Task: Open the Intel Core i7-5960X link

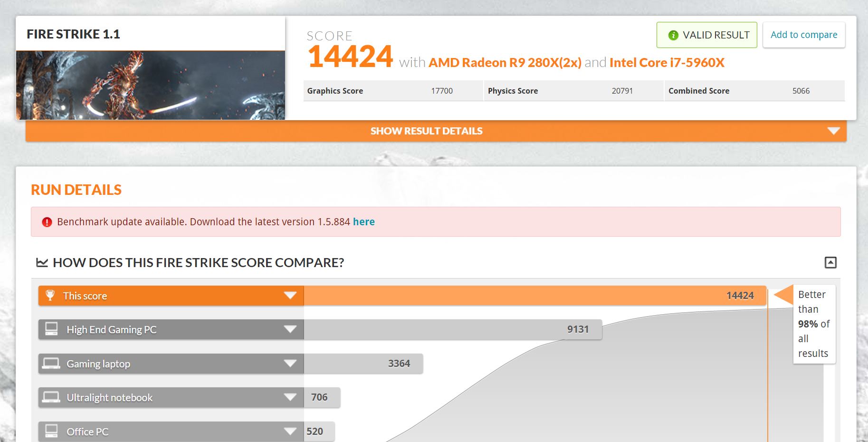Action: click(667, 63)
